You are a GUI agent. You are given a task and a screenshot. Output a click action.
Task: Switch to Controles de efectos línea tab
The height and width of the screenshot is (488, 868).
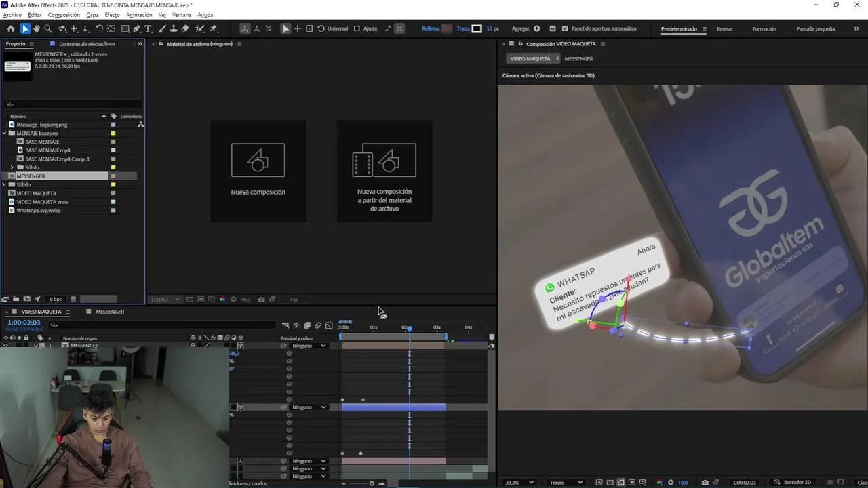(87, 44)
